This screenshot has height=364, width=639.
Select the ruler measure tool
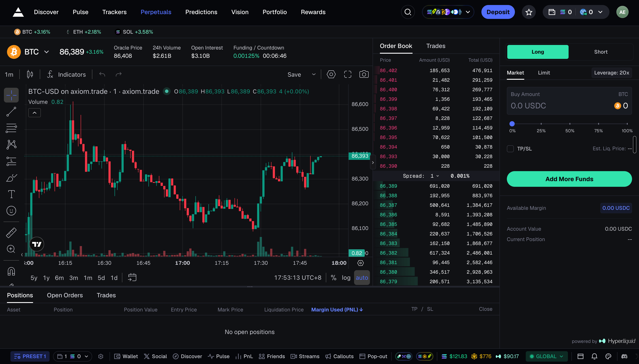tap(11, 233)
